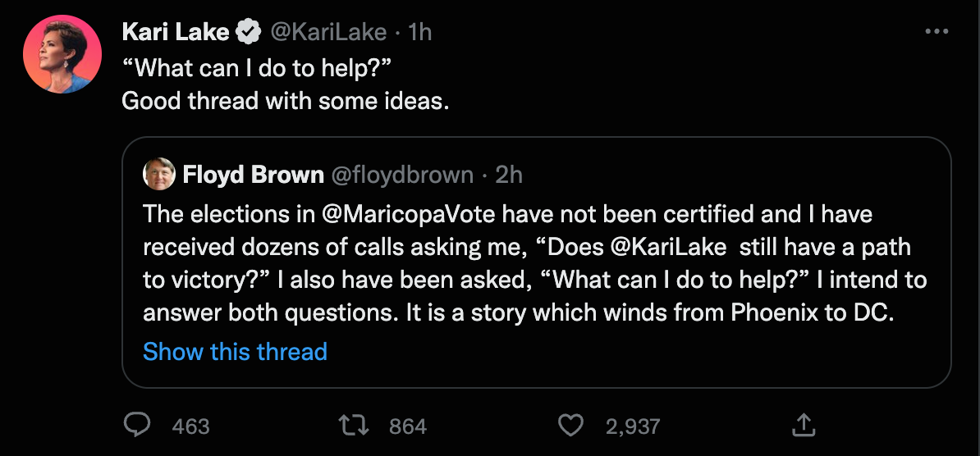Click "Good thread with some ideas." text
Image resolution: width=980 pixels, height=456 pixels.
(x=286, y=102)
